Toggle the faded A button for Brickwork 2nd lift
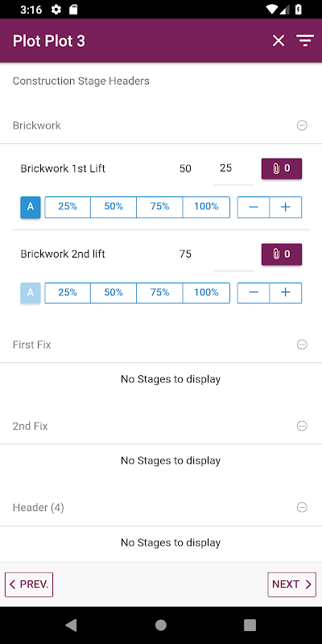The height and width of the screenshot is (644, 322). [31, 293]
